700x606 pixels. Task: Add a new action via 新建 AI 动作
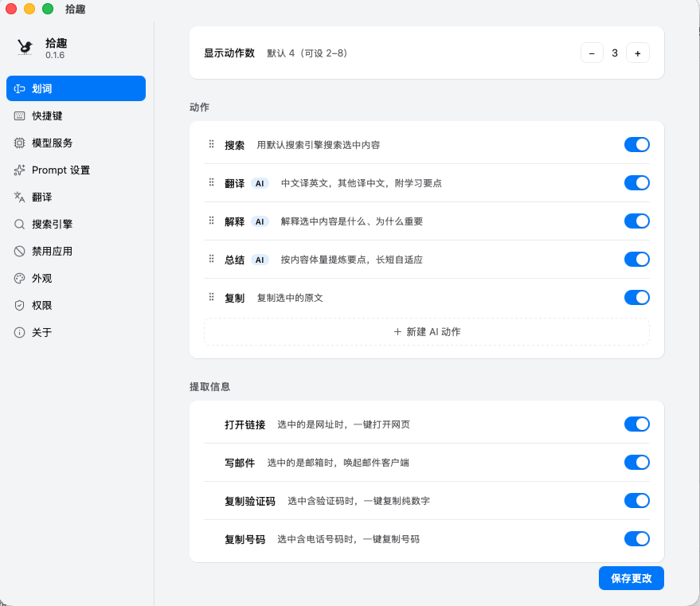[427, 331]
